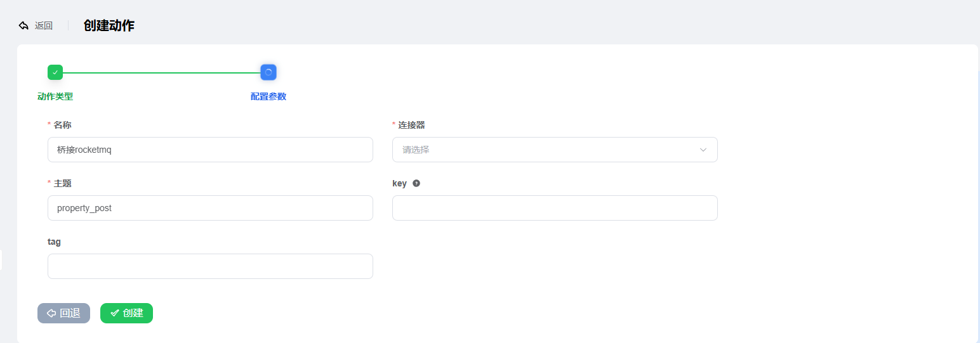Focus the 主题 input field
Image resolution: width=980 pixels, height=343 pixels.
click(210, 208)
